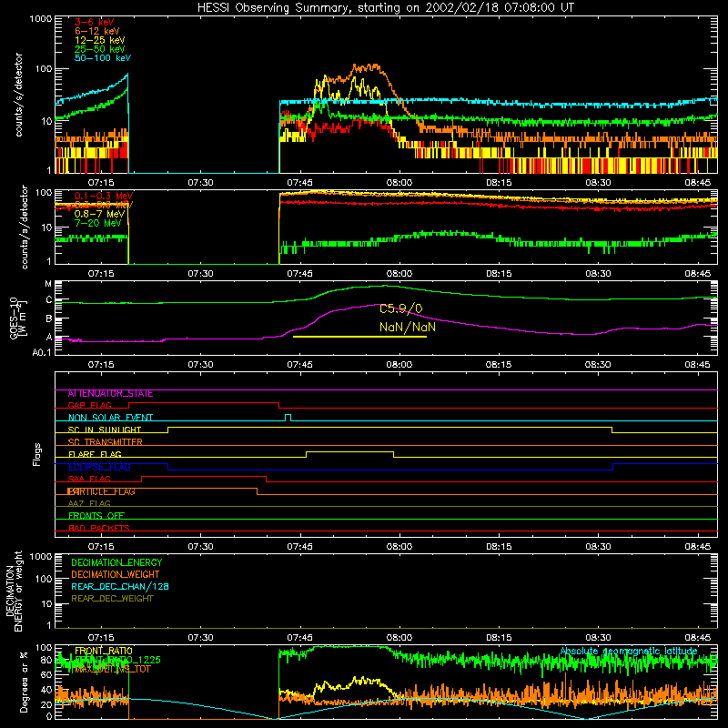The width and height of the screenshot is (728, 728).
Task: Select the FLARE_FLAG label
Action: point(95,454)
